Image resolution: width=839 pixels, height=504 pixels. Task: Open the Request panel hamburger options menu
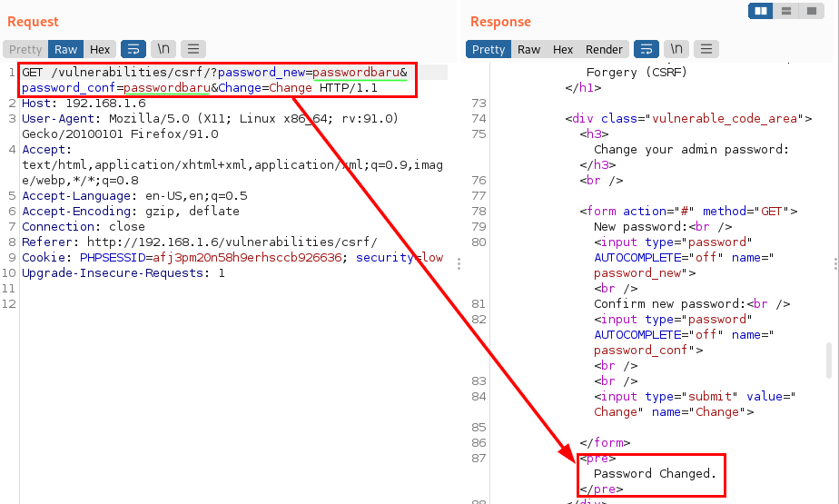pyautogui.click(x=192, y=49)
